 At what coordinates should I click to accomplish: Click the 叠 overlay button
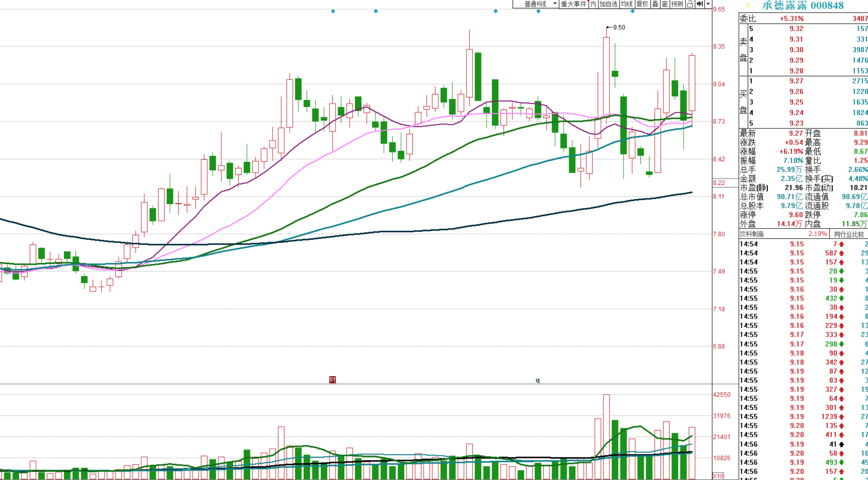[655, 4]
